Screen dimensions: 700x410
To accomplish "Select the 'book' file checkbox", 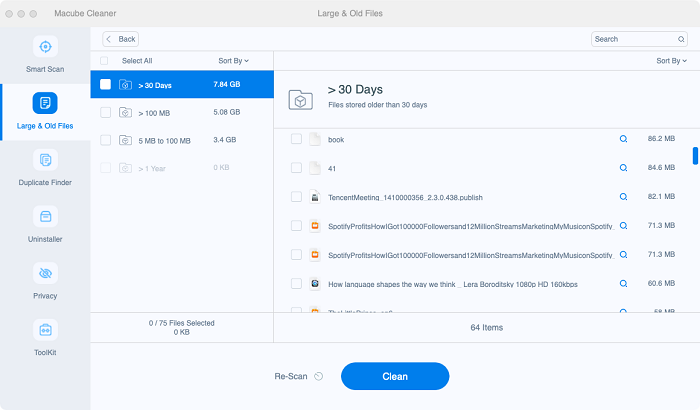I will tap(296, 139).
